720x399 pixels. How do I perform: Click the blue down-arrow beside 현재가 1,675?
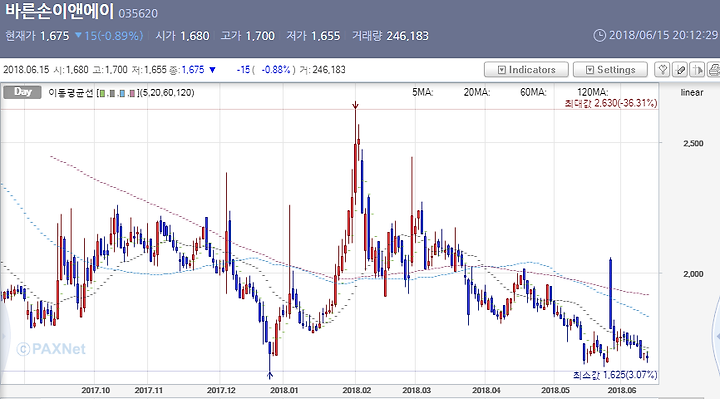(78, 35)
